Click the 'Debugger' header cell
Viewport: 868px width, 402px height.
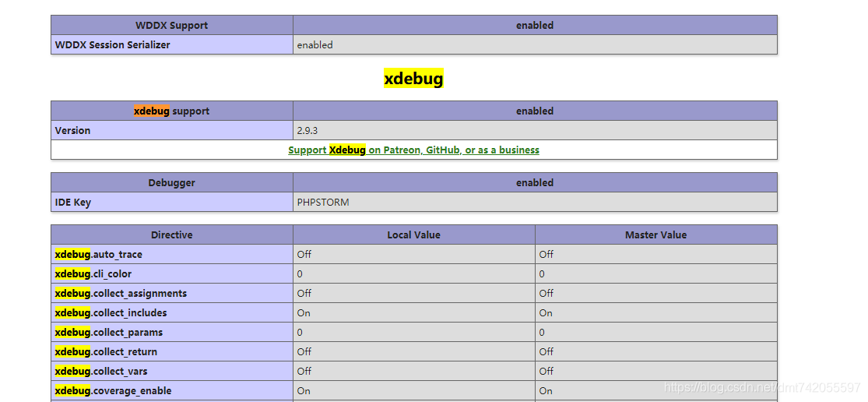(x=171, y=183)
